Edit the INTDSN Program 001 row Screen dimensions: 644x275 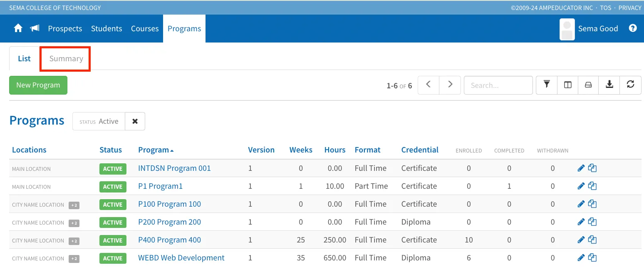tap(581, 168)
